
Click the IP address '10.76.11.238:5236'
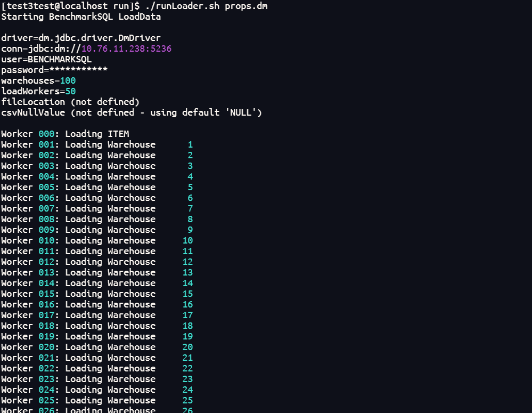coord(126,48)
